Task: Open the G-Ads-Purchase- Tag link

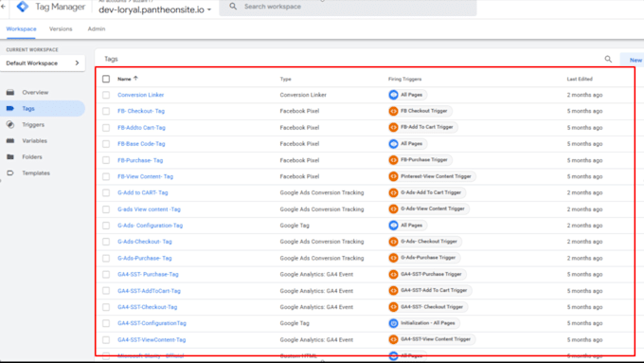Action: coord(145,258)
